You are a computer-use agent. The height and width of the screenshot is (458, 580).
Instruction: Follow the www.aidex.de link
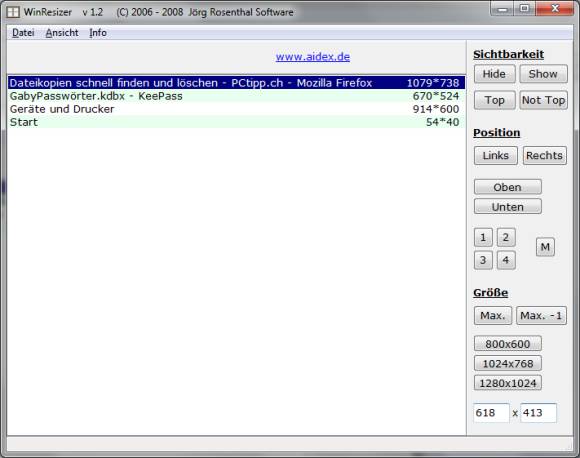[x=313, y=57]
